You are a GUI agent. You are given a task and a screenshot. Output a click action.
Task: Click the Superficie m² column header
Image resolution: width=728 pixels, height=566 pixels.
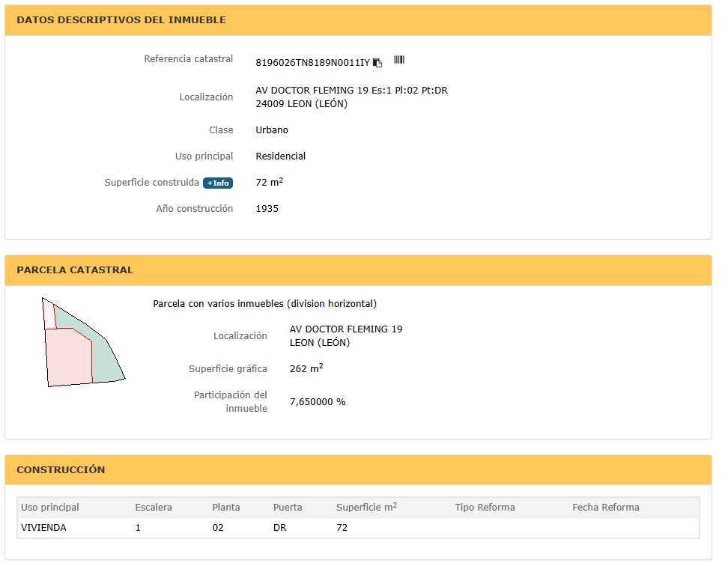point(366,507)
